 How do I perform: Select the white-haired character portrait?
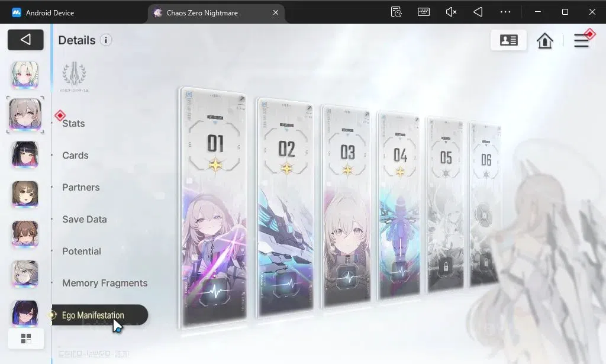point(25,274)
